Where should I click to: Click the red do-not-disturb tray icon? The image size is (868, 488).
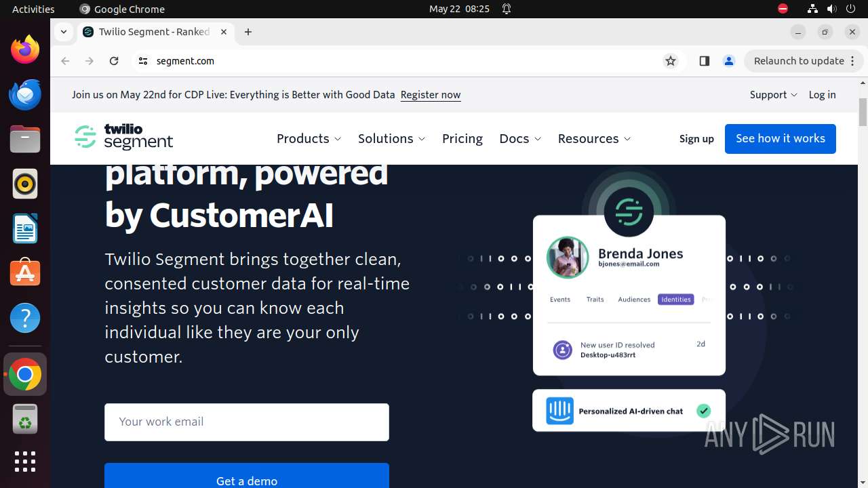tap(783, 9)
